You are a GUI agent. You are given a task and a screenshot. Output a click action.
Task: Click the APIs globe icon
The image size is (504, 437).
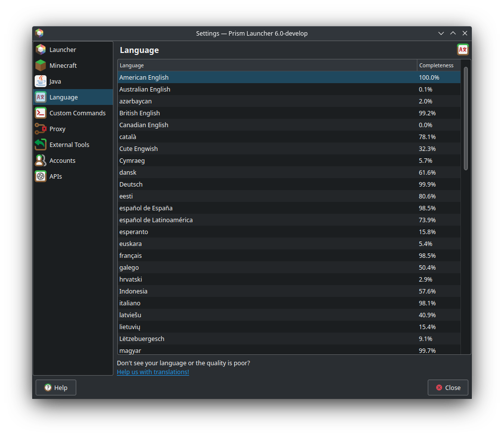pos(41,176)
